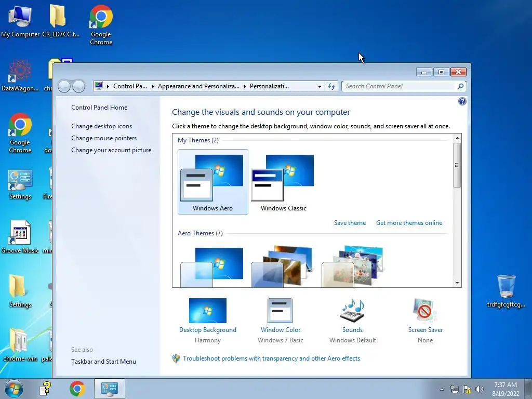The image size is (532, 399).
Task: Click Appearance and Personalization breadcrumb
Action: click(x=198, y=86)
